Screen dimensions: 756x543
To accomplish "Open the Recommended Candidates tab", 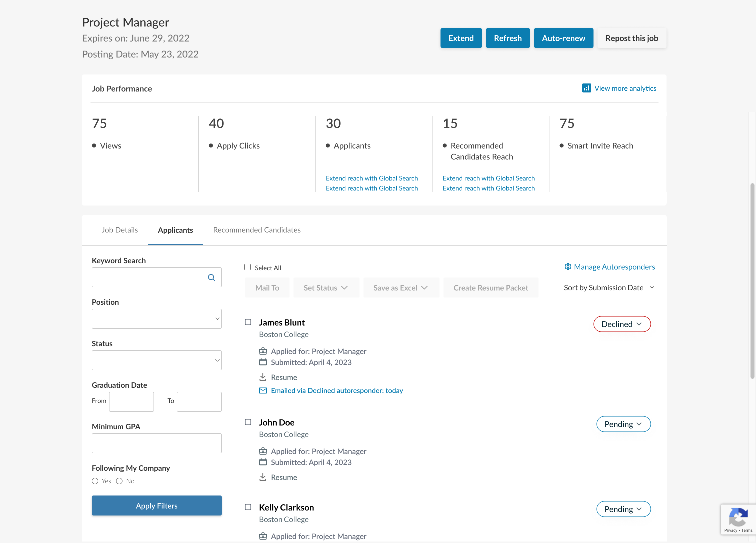I will coord(257,230).
